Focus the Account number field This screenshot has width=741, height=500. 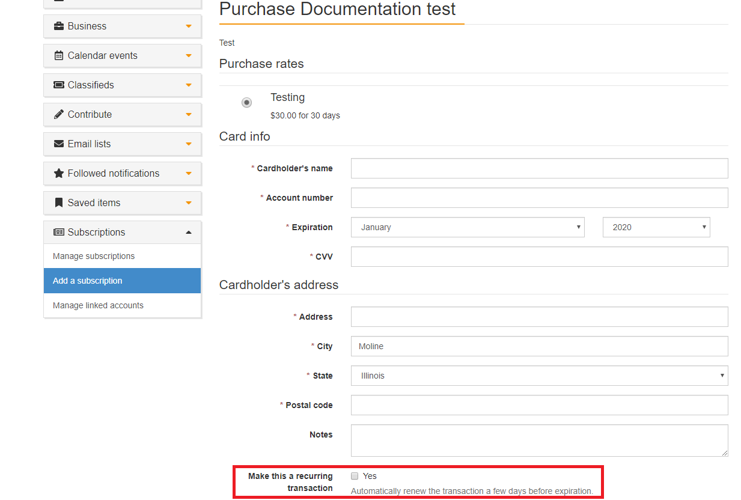539,198
